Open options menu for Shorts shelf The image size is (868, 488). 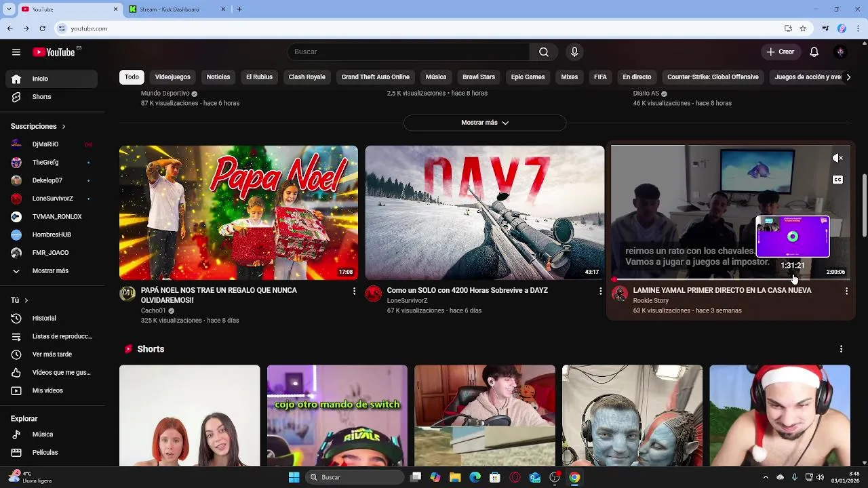click(841, 349)
